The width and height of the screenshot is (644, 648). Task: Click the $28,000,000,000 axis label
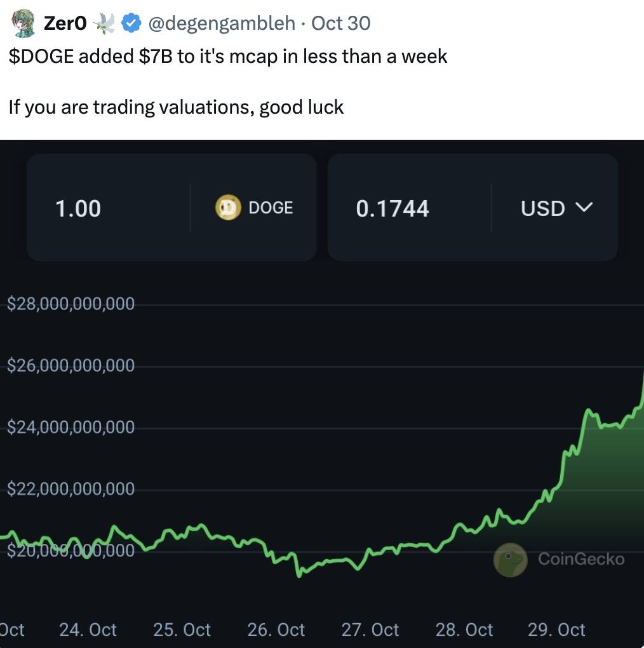point(71,304)
